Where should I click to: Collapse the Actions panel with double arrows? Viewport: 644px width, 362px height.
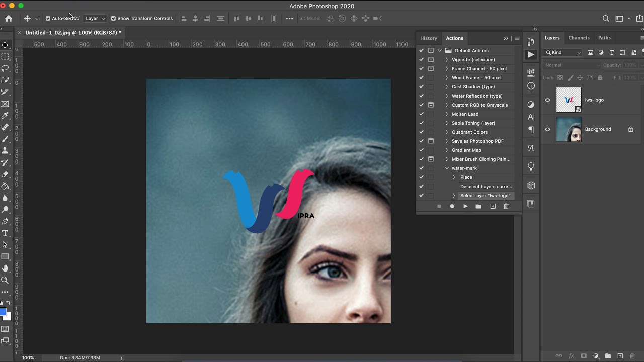(506, 38)
